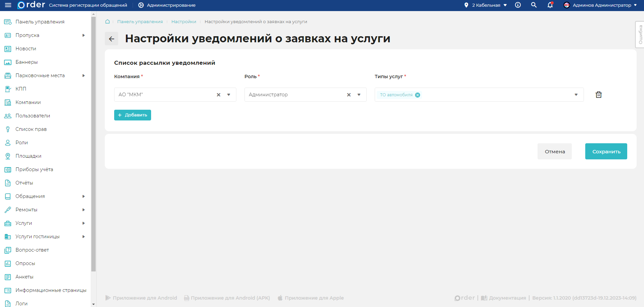Open Настройки from the breadcrumb

[x=184, y=21]
